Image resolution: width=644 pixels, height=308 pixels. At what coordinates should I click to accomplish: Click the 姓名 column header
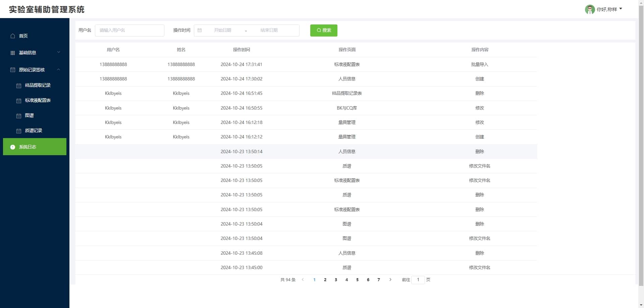click(181, 50)
